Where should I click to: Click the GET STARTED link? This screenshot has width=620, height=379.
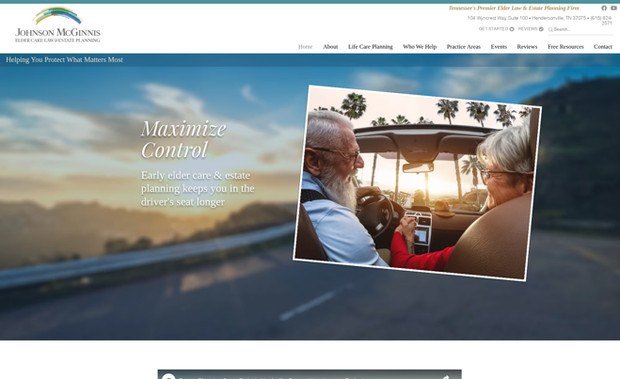tap(493, 29)
